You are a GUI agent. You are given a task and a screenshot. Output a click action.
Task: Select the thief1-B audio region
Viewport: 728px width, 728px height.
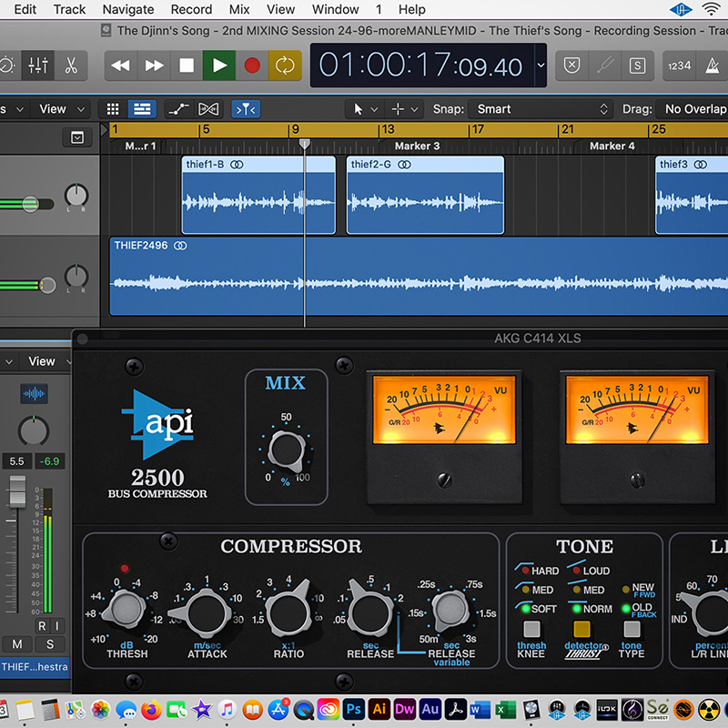(258, 195)
